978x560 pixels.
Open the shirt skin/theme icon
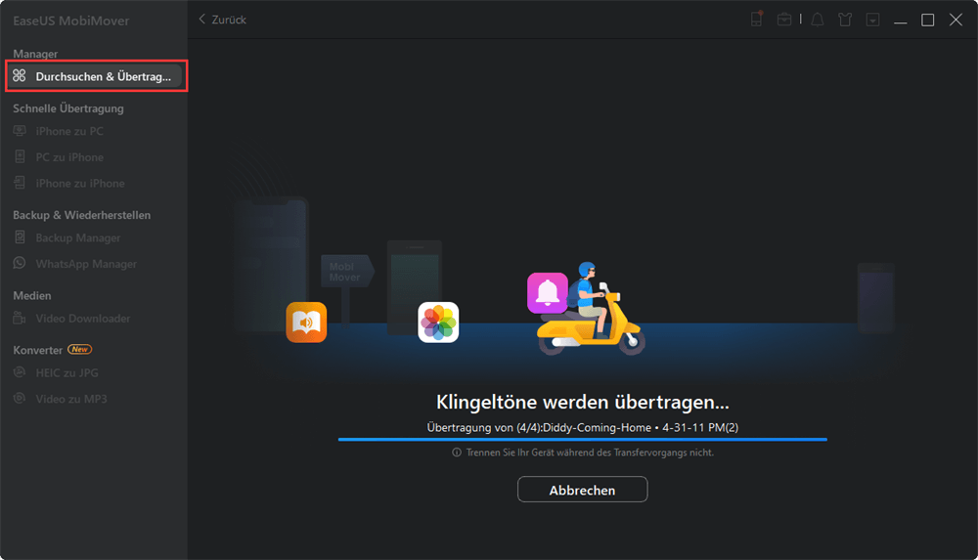pos(845,20)
